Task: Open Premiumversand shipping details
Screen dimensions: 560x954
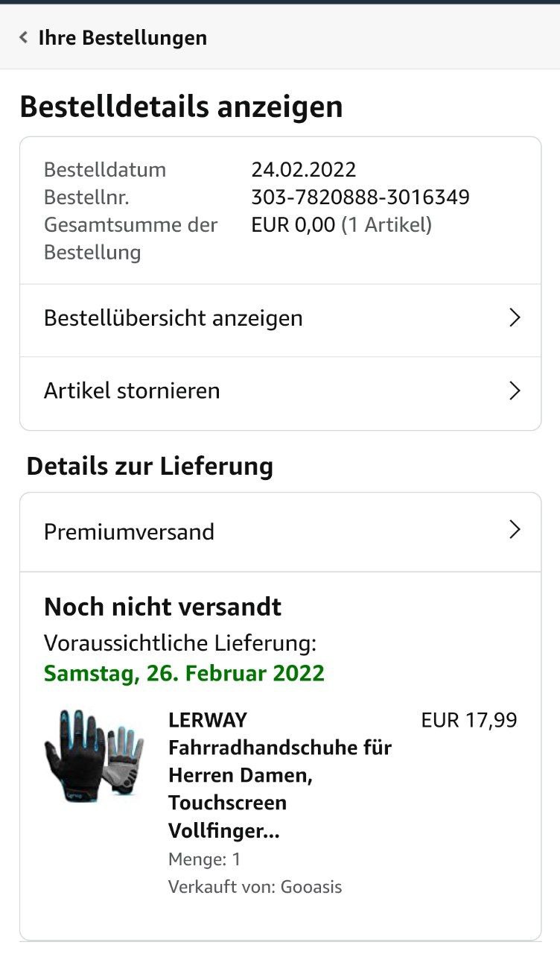Action: coord(129,531)
